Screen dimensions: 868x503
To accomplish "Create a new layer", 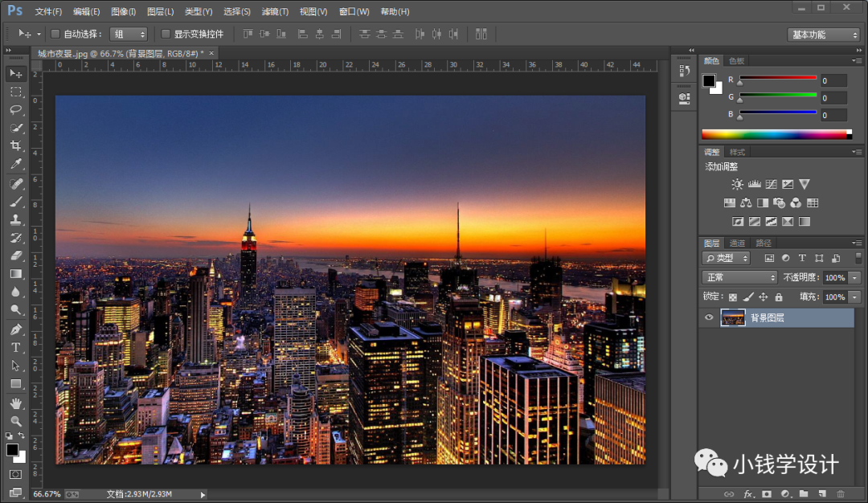I will 823,493.
